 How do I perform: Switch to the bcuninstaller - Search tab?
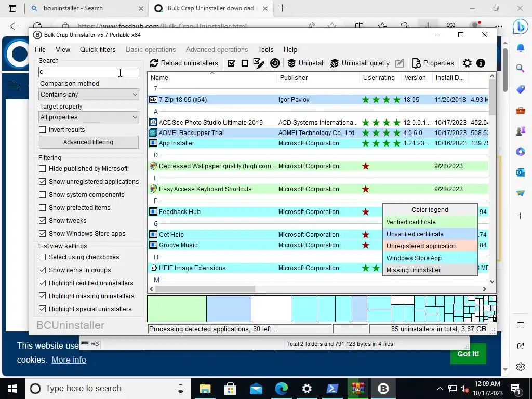coord(87,8)
